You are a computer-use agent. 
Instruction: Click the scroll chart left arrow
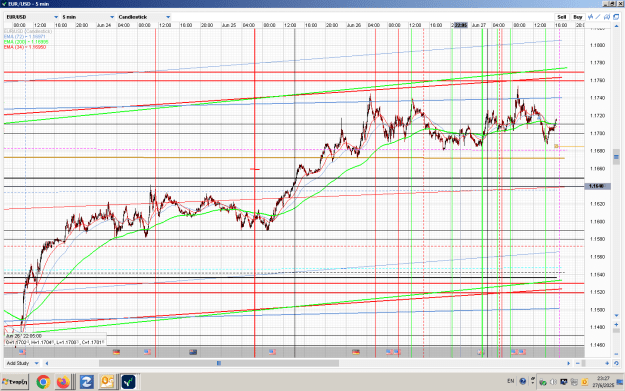click(47, 363)
